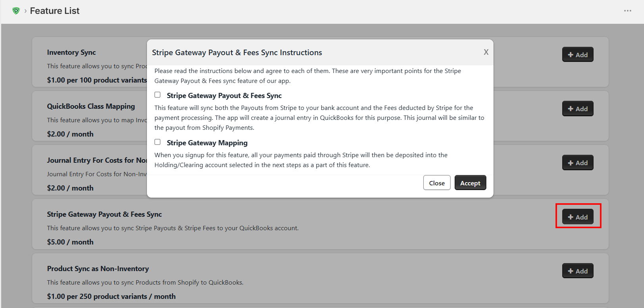Click the $1.00 per 100 product variants price
The image size is (644, 308).
(97, 80)
